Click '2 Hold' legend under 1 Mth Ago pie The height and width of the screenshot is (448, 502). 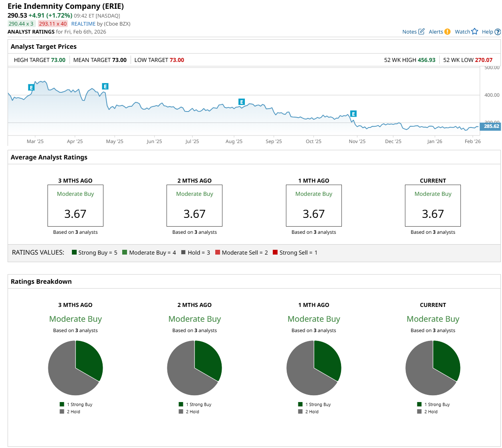click(x=312, y=412)
